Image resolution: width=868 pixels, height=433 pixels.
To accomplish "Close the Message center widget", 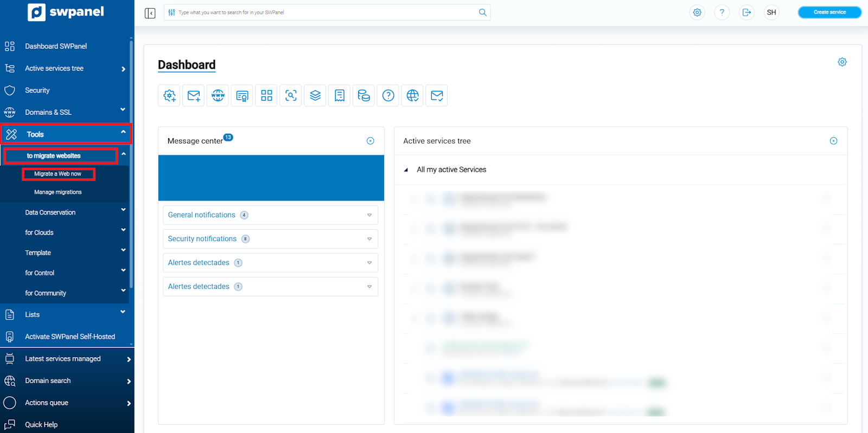I will coord(371,141).
